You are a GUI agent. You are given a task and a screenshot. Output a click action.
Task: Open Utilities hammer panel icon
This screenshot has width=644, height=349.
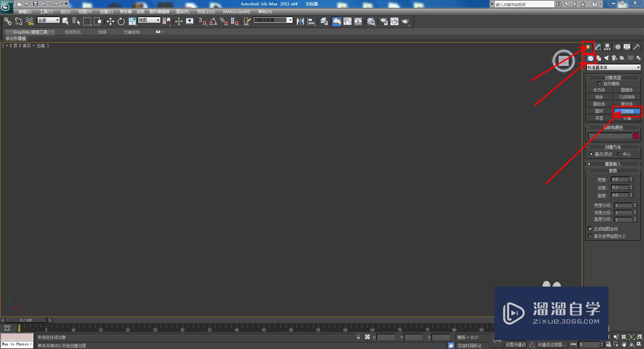(637, 47)
